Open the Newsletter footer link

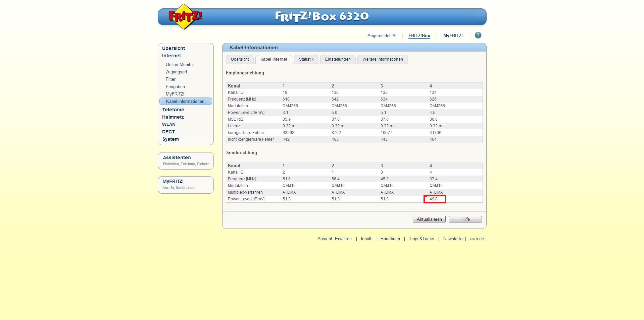[453, 239]
